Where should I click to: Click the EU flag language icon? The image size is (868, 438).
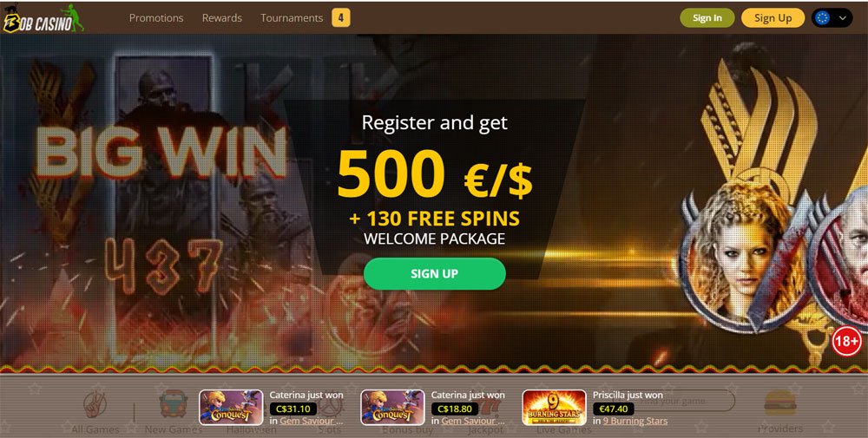(x=823, y=18)
